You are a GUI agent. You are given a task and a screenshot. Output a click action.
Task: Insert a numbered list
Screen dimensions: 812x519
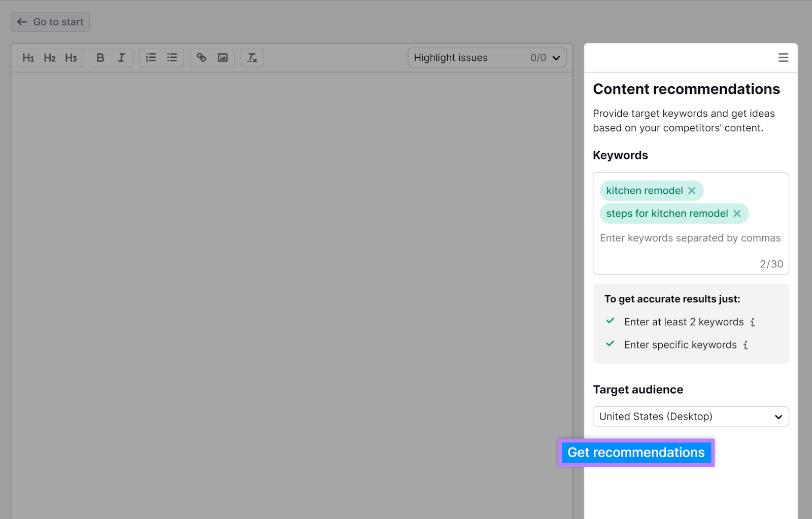coord(150,57)
